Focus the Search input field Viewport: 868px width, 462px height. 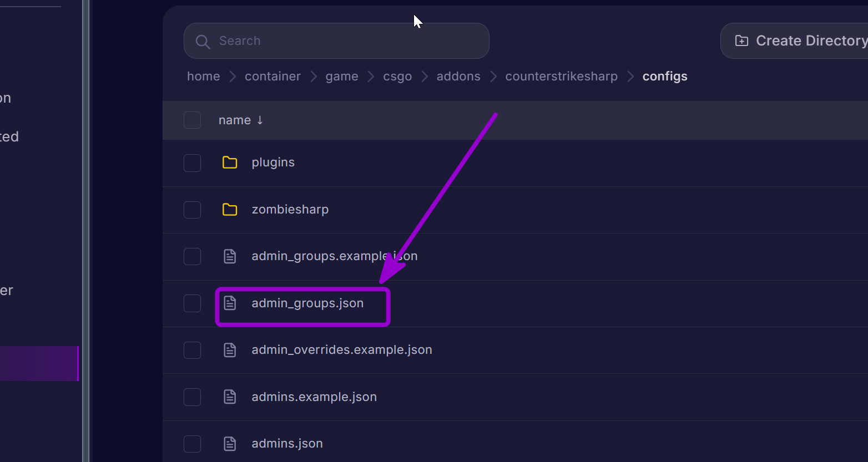click(x=336, y=40)
